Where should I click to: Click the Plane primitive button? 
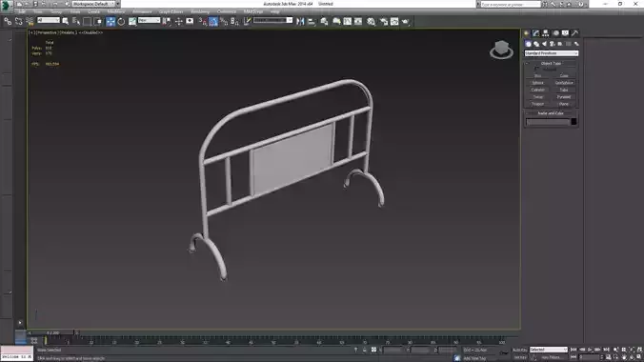point(564,104)
